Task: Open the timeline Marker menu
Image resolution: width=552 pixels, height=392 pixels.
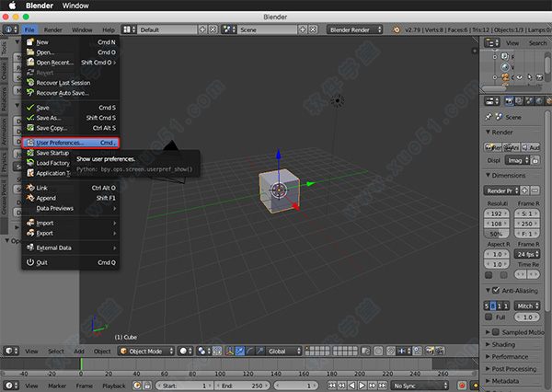Action: tap(57, 386)
